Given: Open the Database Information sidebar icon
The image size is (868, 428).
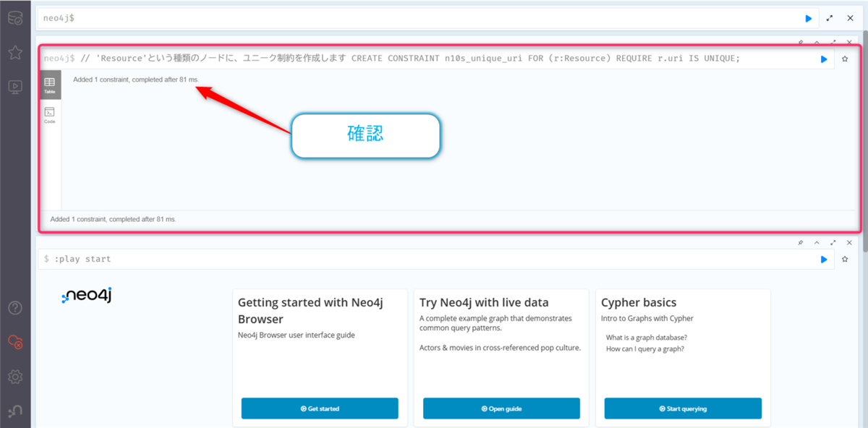Looking at the screenshot, I should coord(14,19).
